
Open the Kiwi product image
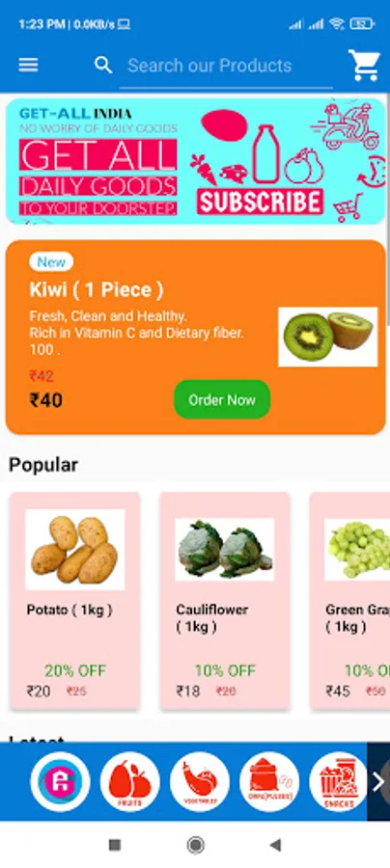tap(328, 338)
